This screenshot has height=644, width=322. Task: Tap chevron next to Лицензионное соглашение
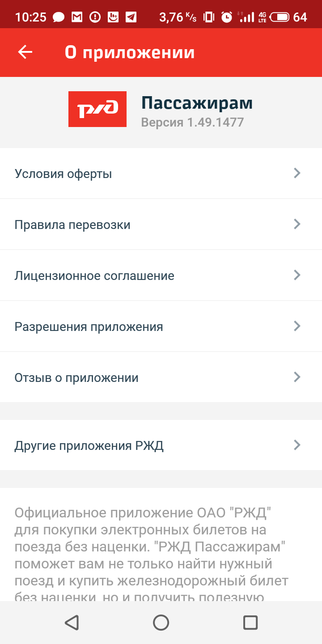point(297,275)
